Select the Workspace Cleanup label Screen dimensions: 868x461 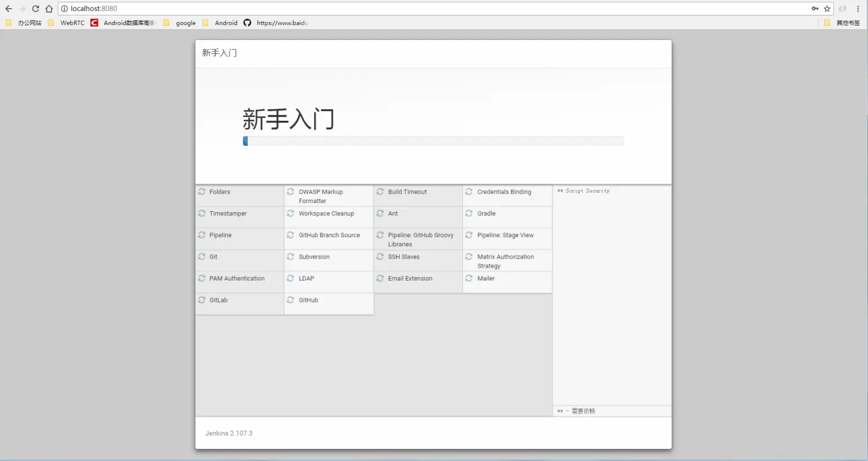(x=326, y=214)
